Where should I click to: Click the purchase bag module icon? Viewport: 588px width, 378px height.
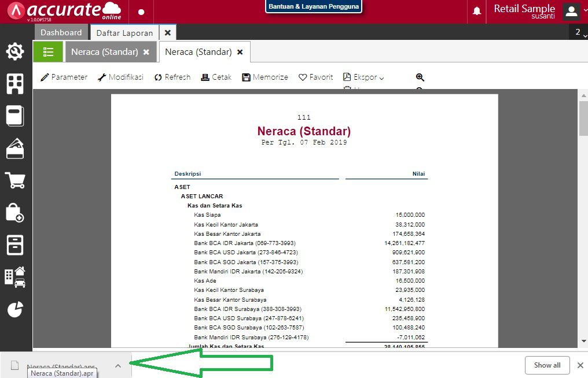(16, 213)
